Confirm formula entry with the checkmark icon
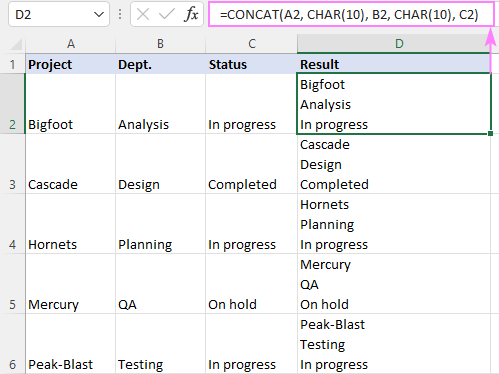The width and height of the screenshot is (499, 374). pyautogui.click(x=166, y=14)
